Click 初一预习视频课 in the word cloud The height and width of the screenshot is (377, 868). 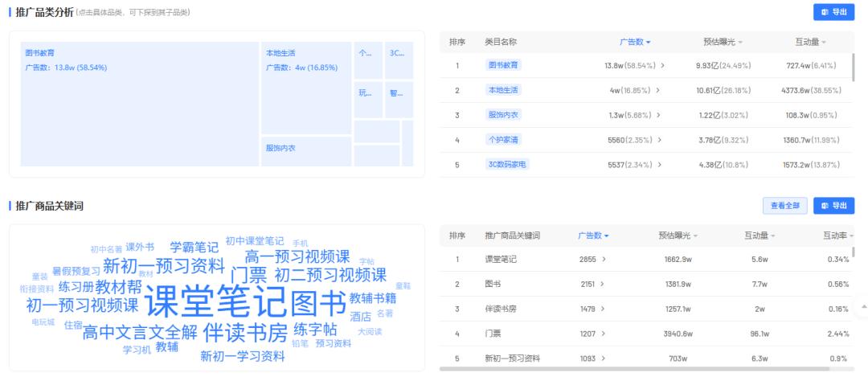pos(83,305)
